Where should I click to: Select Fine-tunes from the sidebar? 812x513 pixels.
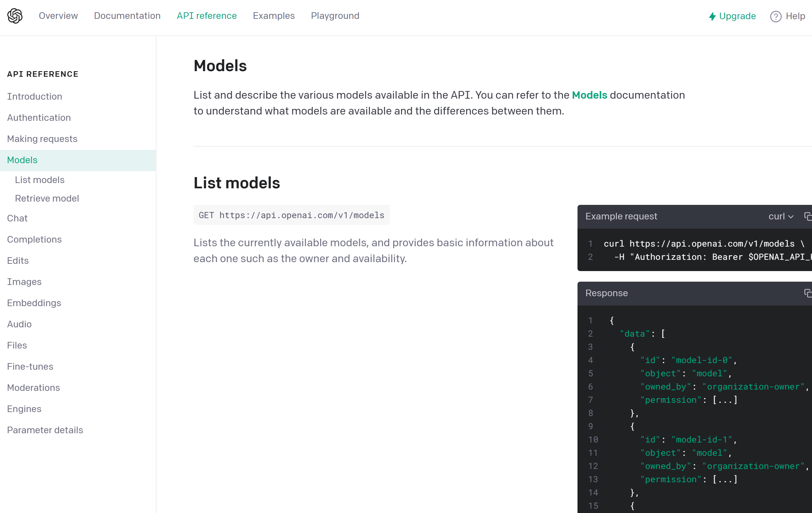click(x=30, y=366)
